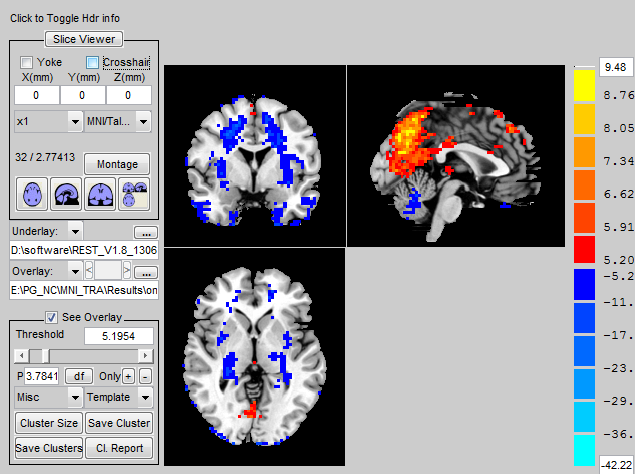
Task: Click the colorbar maximum value 9.48 field
Action: tap(615, 67)
